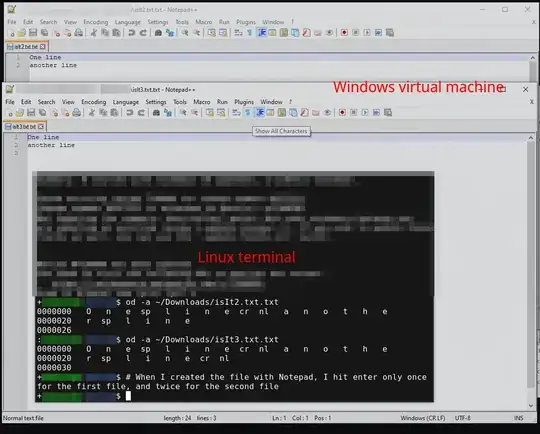Image resolution: width=540 pixels, height=434 pixels.
Task: Click Cut scissors icon in isIt3 window toolbar
Action: point(92,113)
